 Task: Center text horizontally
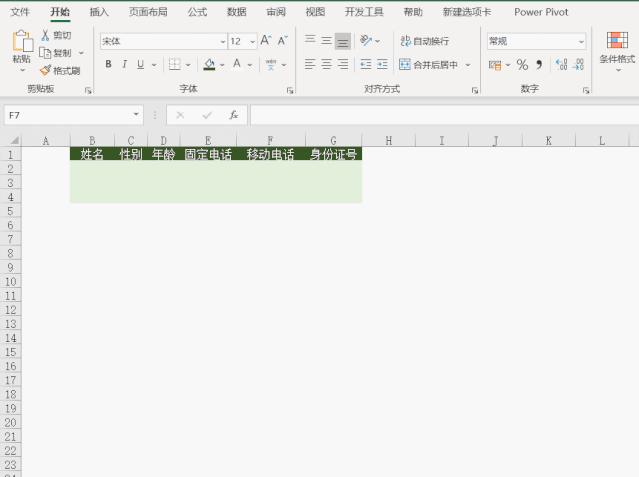coord(326,64)
